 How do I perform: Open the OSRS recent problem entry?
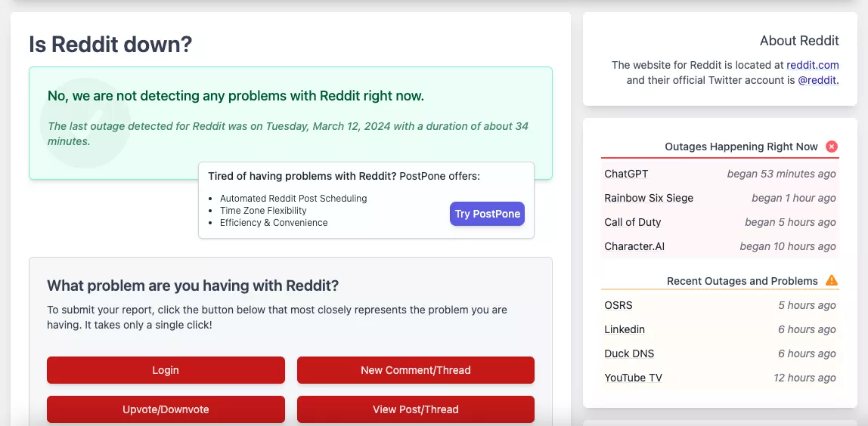pyautogui.click(x=618, y=305)
